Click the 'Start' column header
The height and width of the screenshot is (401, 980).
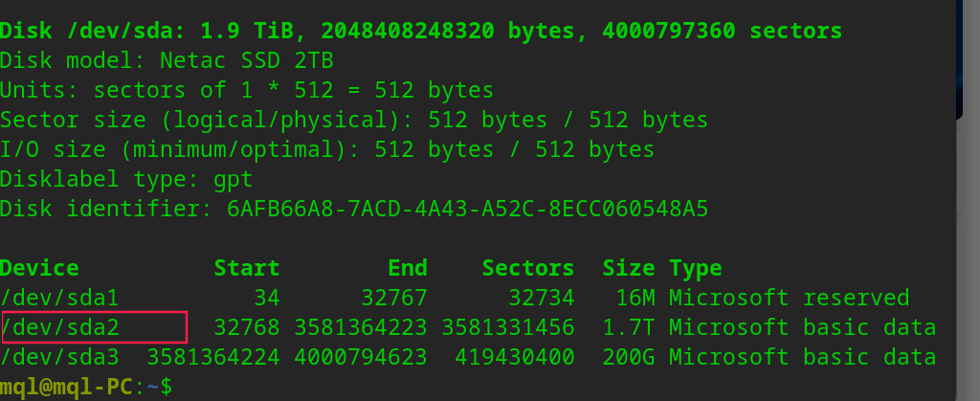pos(247,268)
